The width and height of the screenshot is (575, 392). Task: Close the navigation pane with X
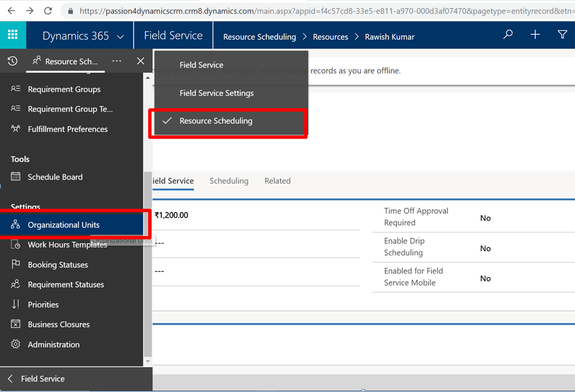(140, 61)
